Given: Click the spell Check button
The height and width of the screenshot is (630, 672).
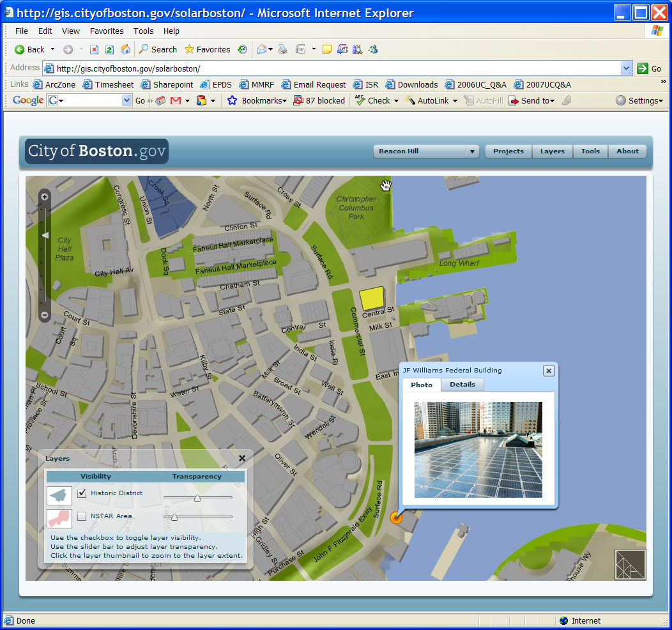Looking at the screenshot, I should [x=373, y=101].
